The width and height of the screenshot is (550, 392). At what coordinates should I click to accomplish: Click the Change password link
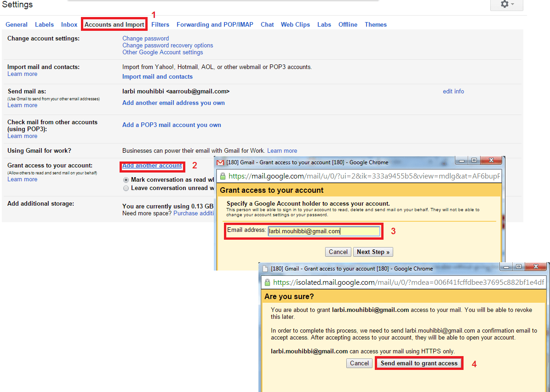coord(146,38)
